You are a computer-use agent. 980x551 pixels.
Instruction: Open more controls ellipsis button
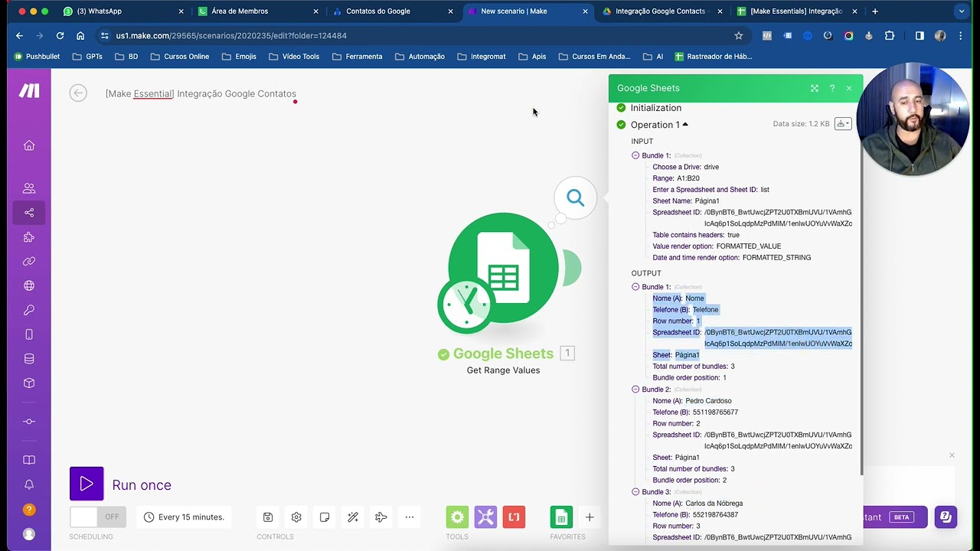(x=410, y=517)
